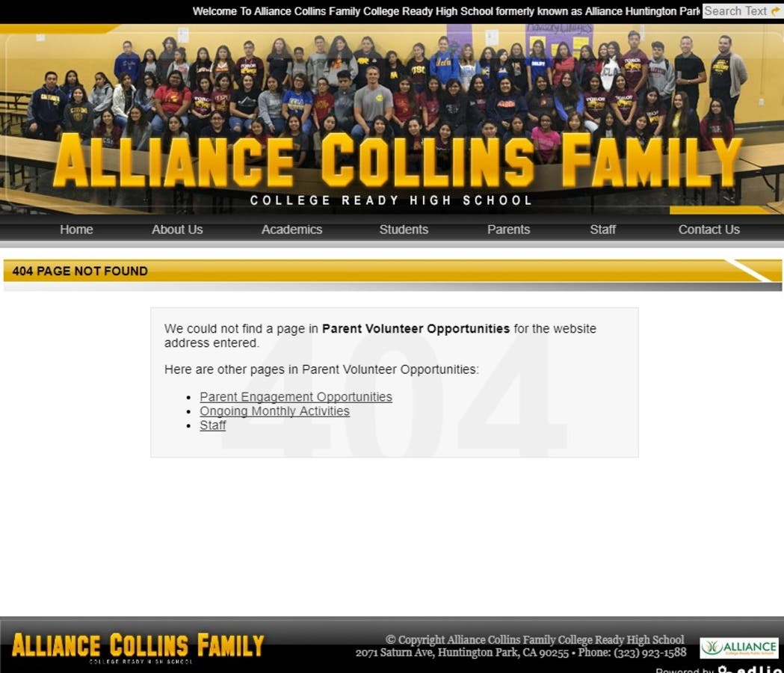This screenshot has height=673, width=784.
Task: Click the Alliance Collins Family banner image
Action: coord(392,119)
